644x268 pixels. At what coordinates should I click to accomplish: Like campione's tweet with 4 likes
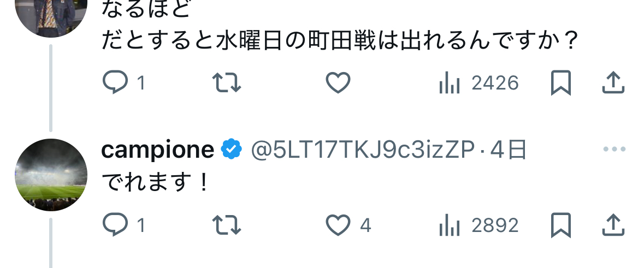tap(338, 225)
